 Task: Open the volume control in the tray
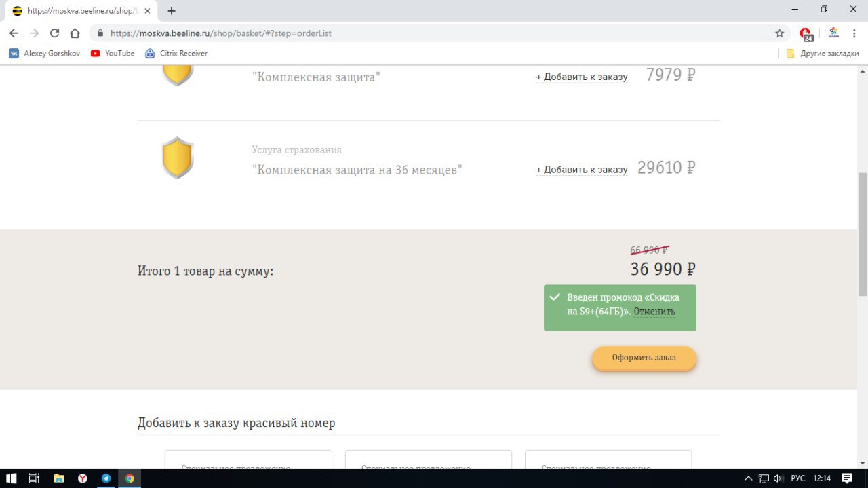click(x=778, y=478)
